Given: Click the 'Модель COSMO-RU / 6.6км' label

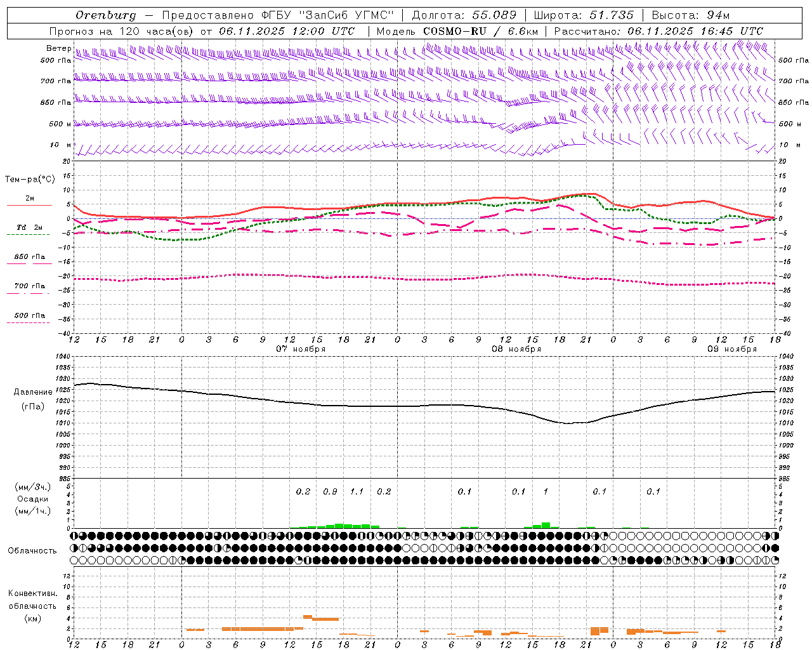Looking at the screenshot, I should [457, 31].
